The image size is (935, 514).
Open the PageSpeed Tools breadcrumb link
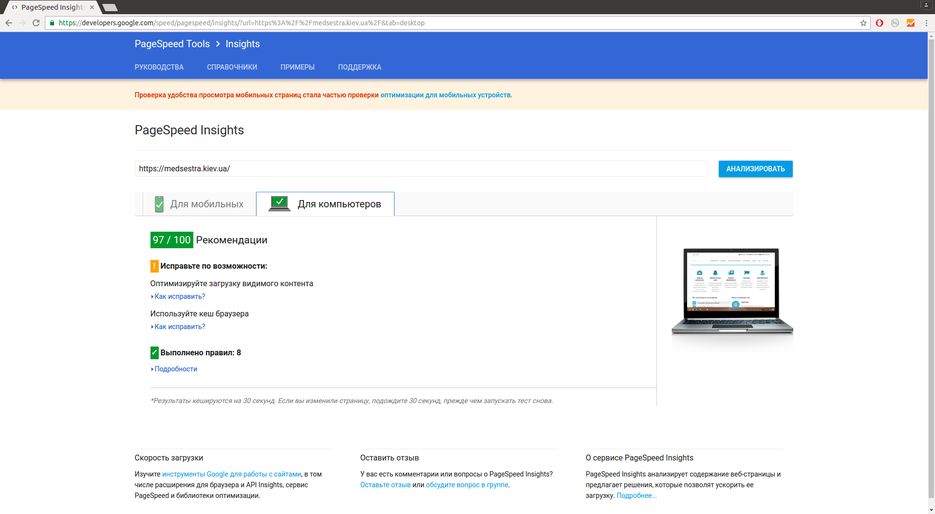pyautogui.click(x=172, y=44)
